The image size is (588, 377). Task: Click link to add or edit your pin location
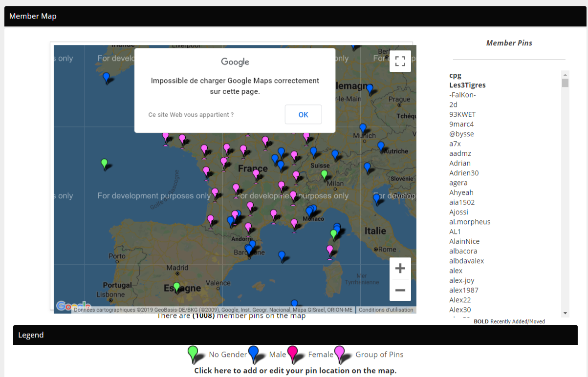click(295, 371)
